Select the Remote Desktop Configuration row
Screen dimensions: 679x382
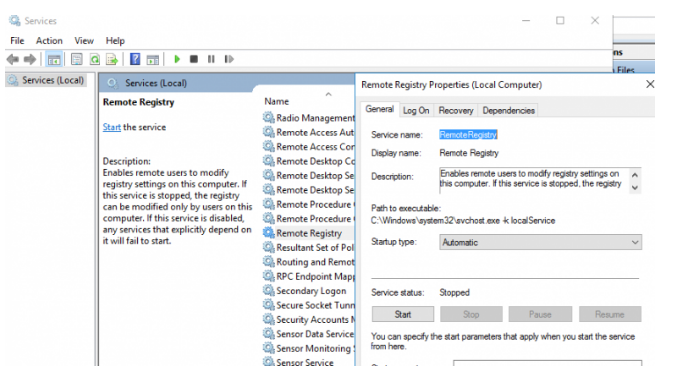(x=309, y=161)
